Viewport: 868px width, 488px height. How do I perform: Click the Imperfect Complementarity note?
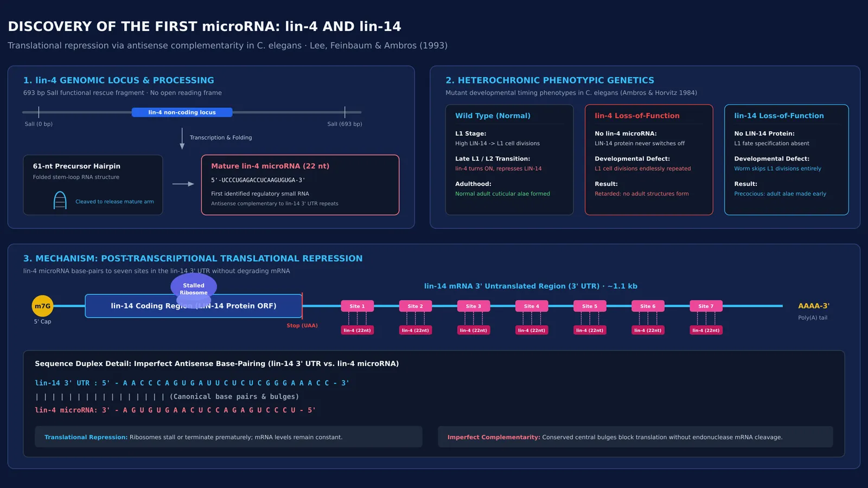(x=635, y=437)
